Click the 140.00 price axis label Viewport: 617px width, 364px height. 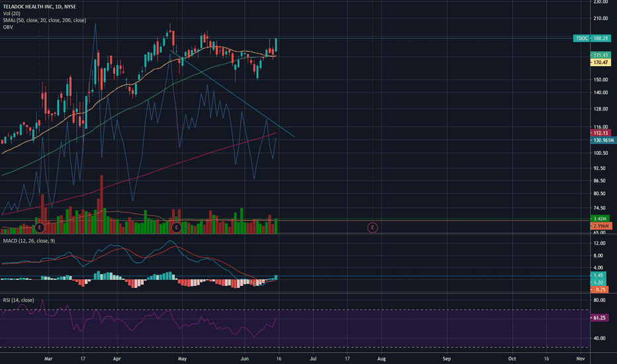[x=600, y=93]
